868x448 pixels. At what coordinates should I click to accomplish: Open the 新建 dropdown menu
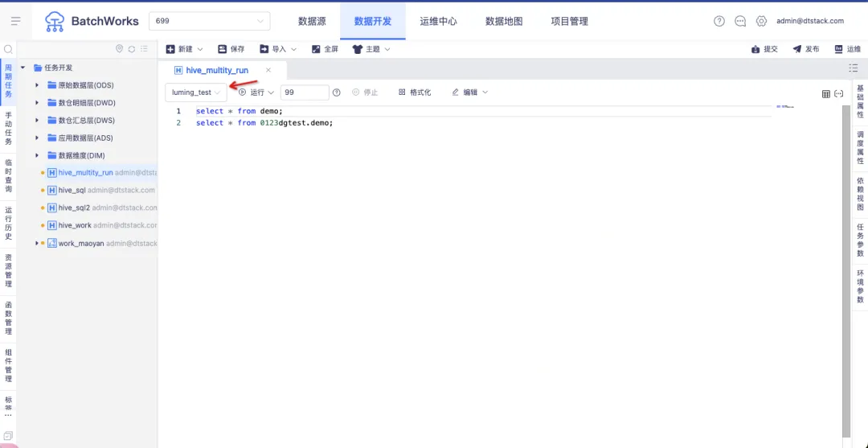[185, 49]
